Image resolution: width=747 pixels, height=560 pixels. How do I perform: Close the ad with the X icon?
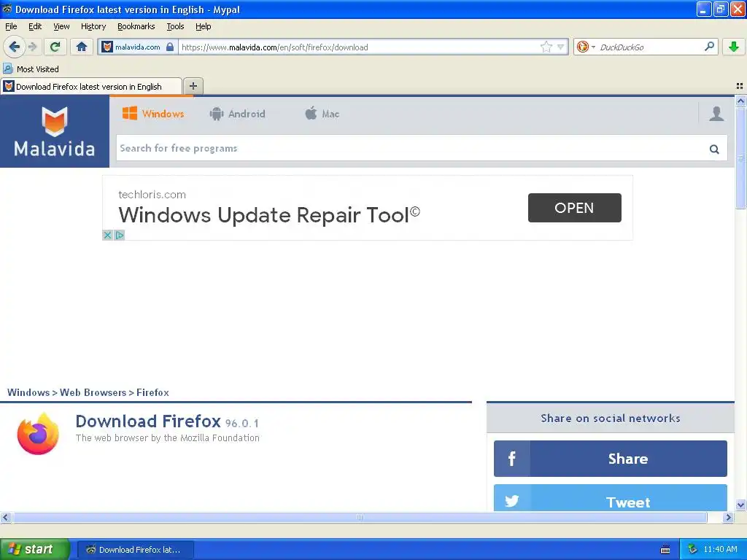[x=107, y=236]
